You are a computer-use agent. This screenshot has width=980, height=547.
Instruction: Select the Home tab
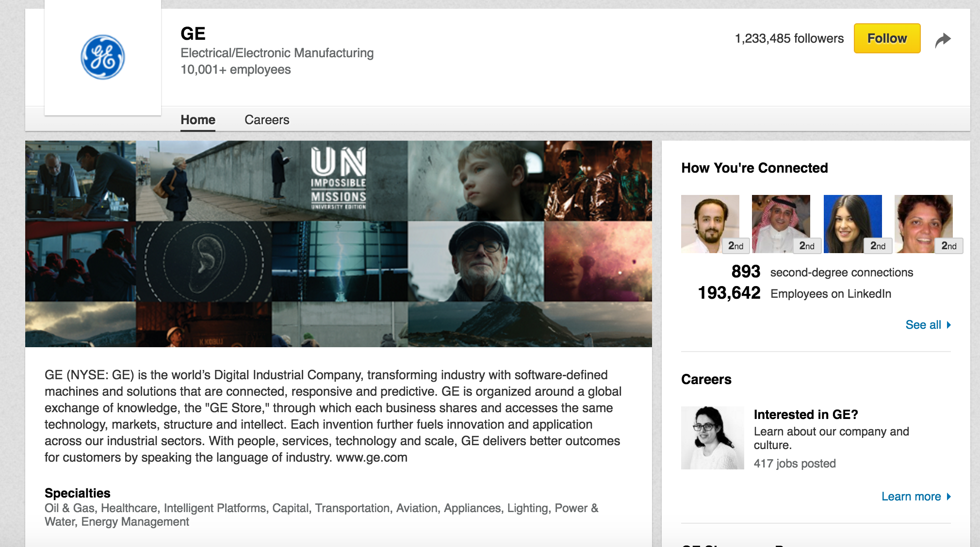pyautogui.click(x=198, y=120)
